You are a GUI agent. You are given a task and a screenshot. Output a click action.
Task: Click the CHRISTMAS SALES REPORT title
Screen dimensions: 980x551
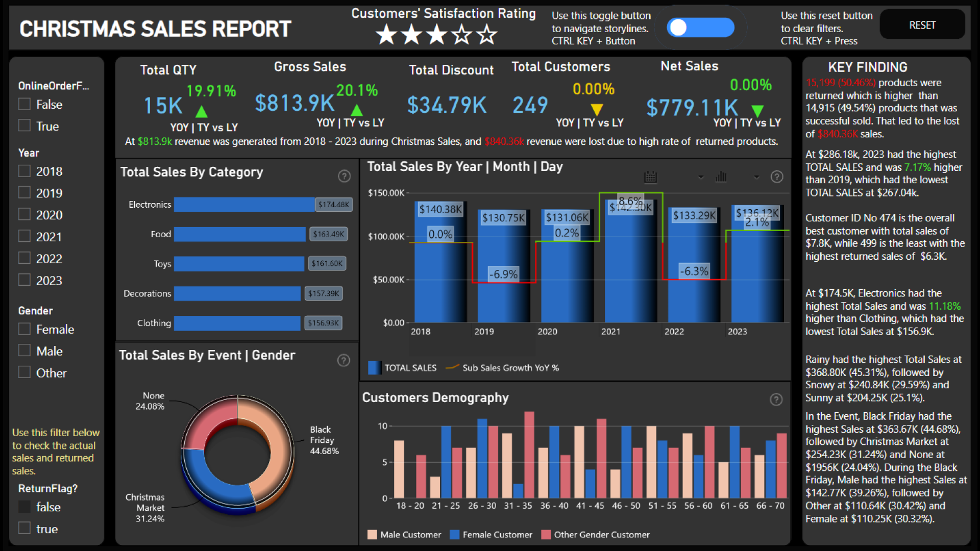click(155, 29)
